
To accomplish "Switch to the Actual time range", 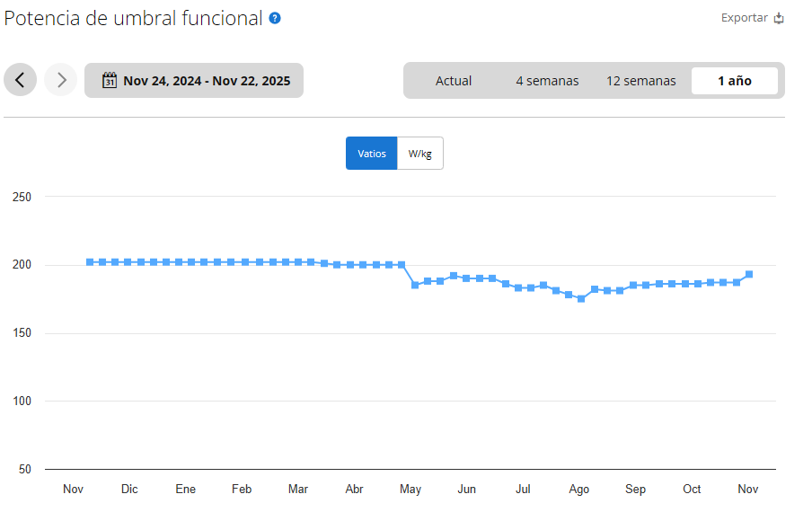I will pyautogui.click(x=454, y=81).
